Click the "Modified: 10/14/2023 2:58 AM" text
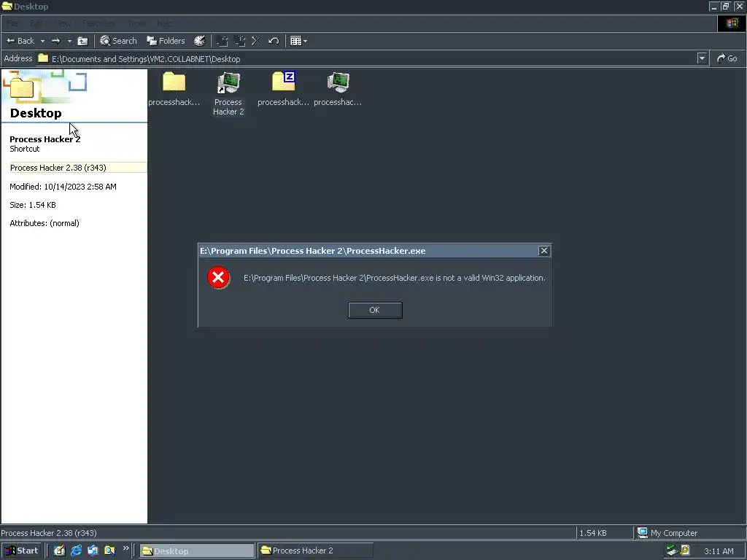Viewport: 747px width, 560px height. (x=63, y=187)
